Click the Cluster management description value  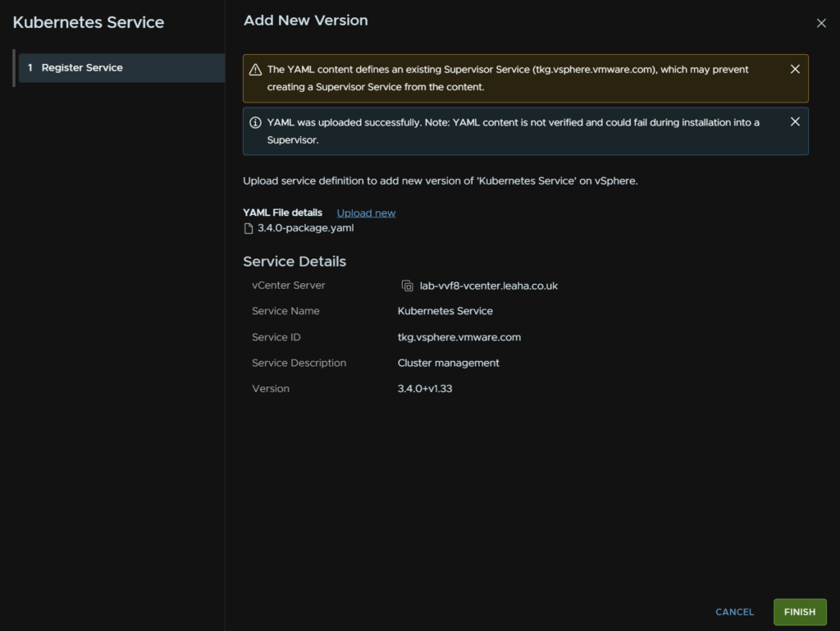(x=449, y=363)
